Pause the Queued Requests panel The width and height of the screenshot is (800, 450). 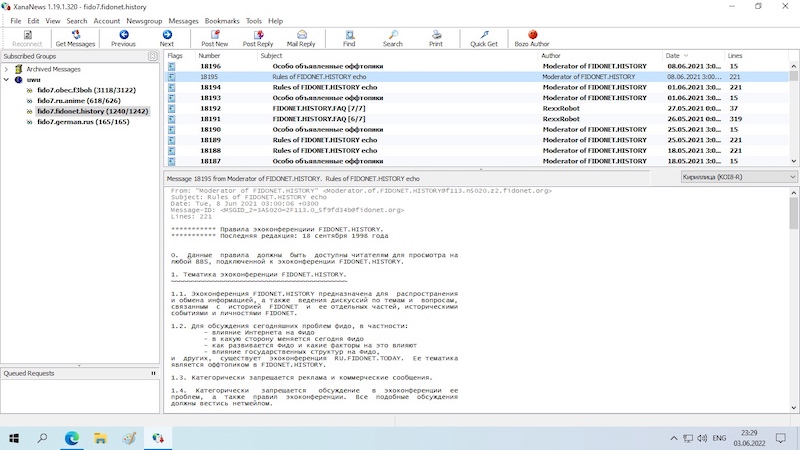(x=153, y=373)
